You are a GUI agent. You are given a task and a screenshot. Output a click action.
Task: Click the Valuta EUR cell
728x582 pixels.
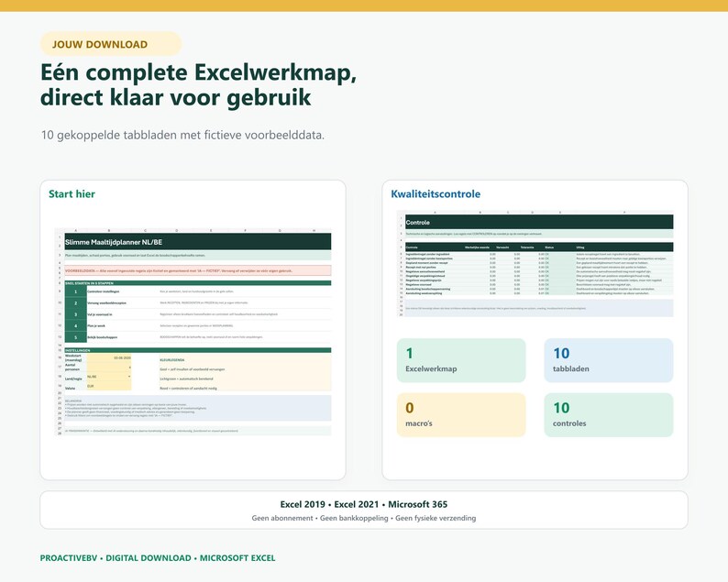click(x=109, y=386)
